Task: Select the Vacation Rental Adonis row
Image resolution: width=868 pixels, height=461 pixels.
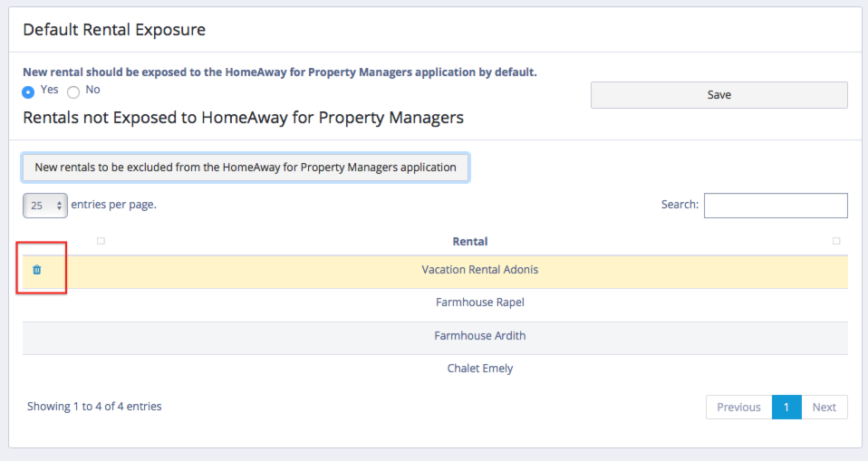Action: (x=479, y=270)
